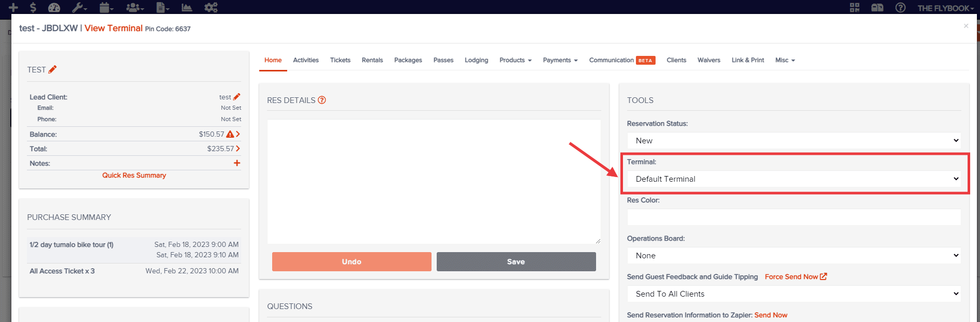
Task: Click the Undo button
Action: tap(352, 262)
